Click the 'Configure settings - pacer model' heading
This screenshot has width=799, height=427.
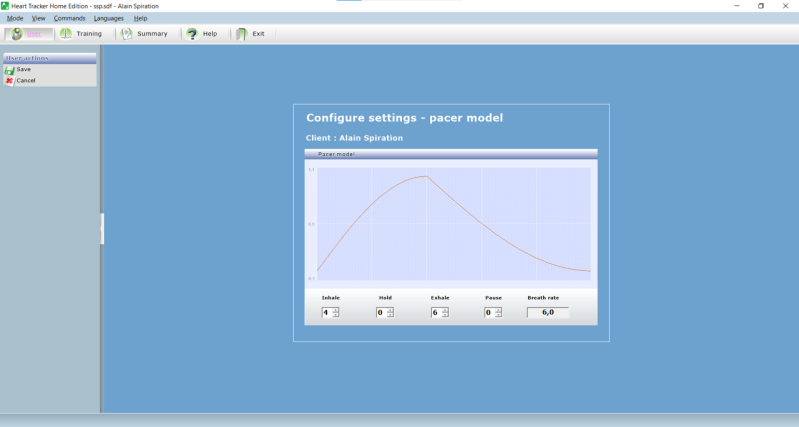pos(405,118)
